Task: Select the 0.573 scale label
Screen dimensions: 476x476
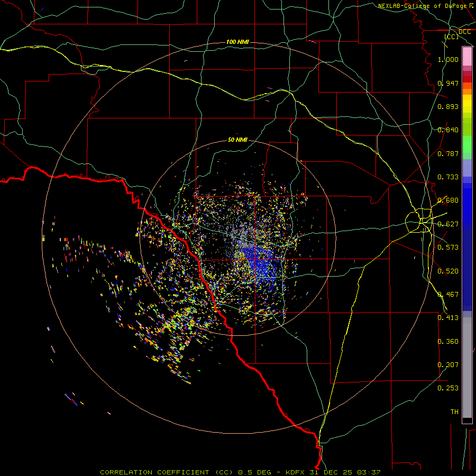Action: point(448,248)
